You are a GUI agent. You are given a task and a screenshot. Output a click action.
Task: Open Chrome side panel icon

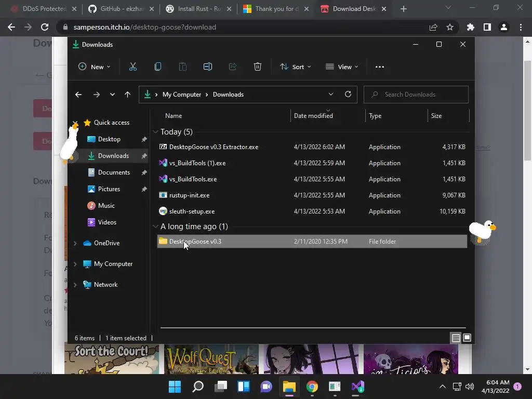pos(487,27)
